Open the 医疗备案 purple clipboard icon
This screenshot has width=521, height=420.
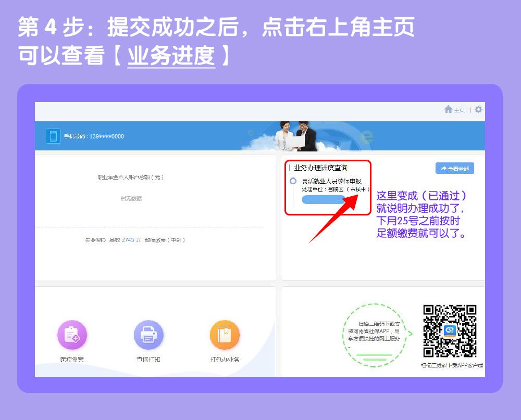(x=72, y=335)
